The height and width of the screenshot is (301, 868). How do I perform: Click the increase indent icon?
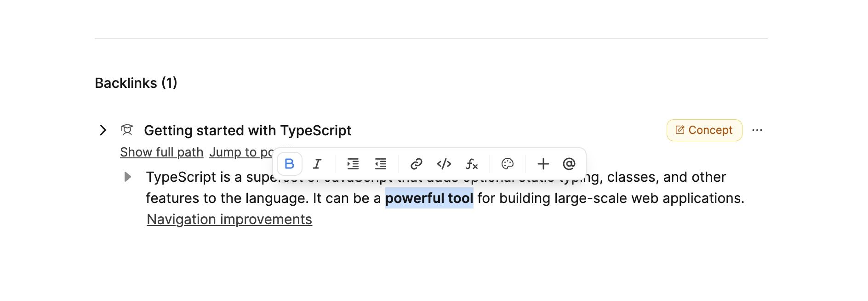point(353,164)
